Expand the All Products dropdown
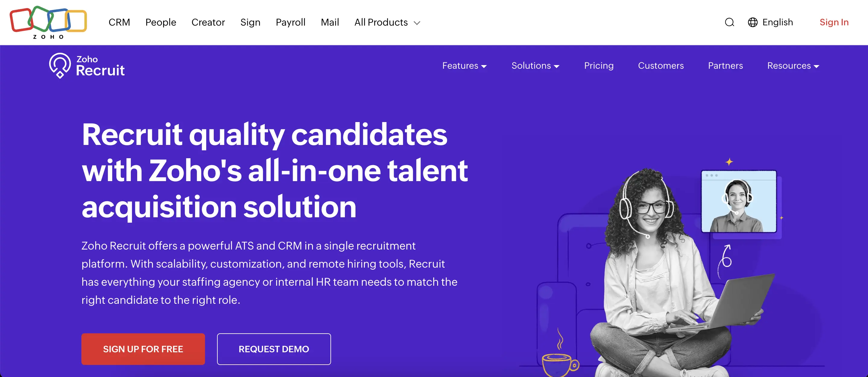The image size is (868, 377). pyautogui.click(x=387, y=22)
